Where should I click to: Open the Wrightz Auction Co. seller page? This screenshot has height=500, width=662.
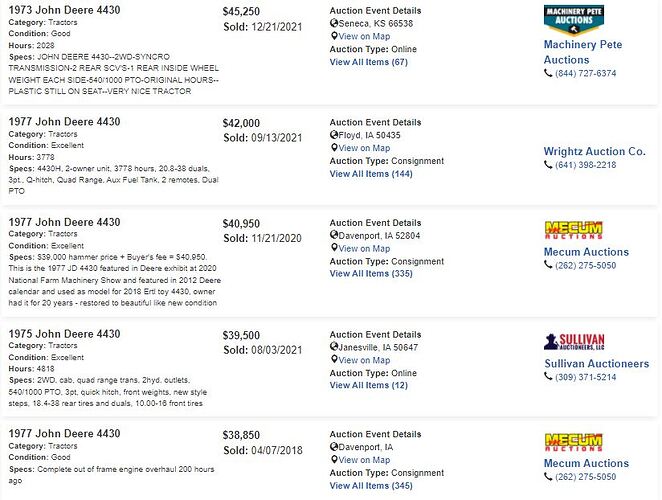pyautogui.click(x=594, y=151)
